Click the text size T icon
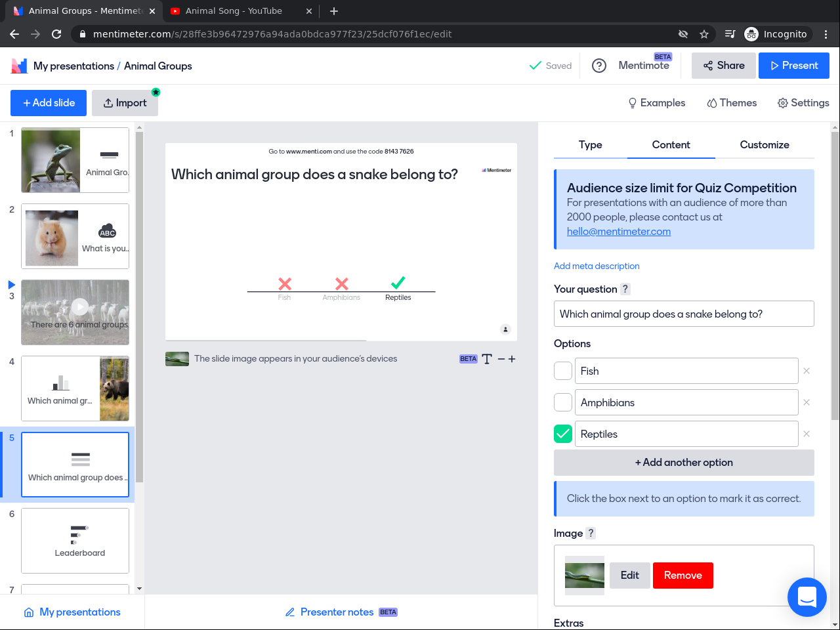Screen dimensions: 840x630 coord(487,359)
